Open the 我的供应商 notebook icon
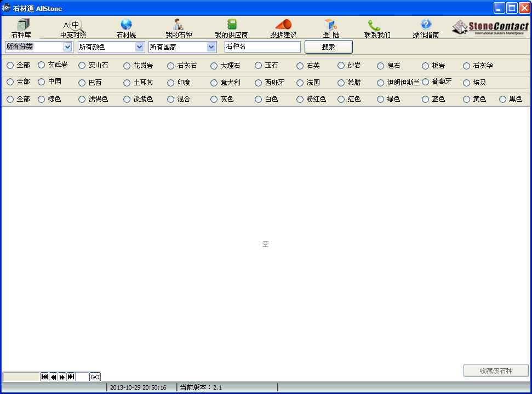 231,25
